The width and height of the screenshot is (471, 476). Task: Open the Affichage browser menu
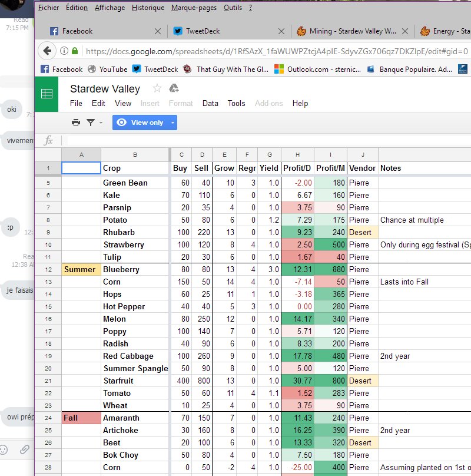tap(110, 8)
